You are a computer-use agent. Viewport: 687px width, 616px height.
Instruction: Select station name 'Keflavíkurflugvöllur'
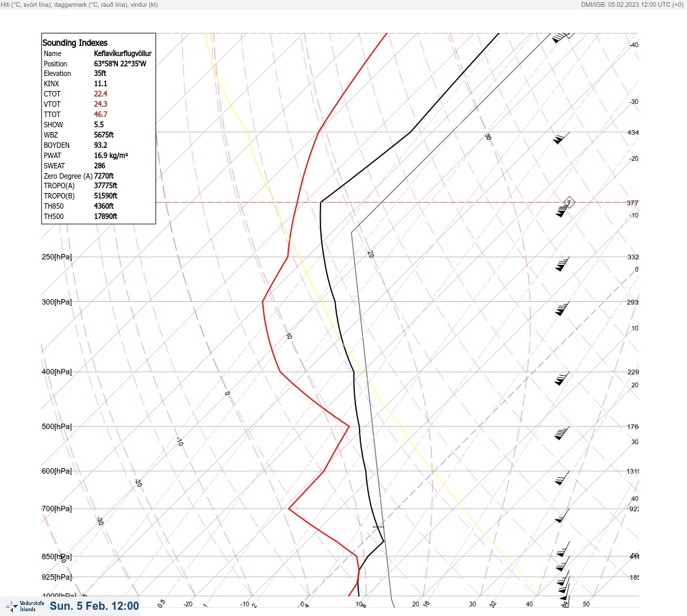coord(123,53)
